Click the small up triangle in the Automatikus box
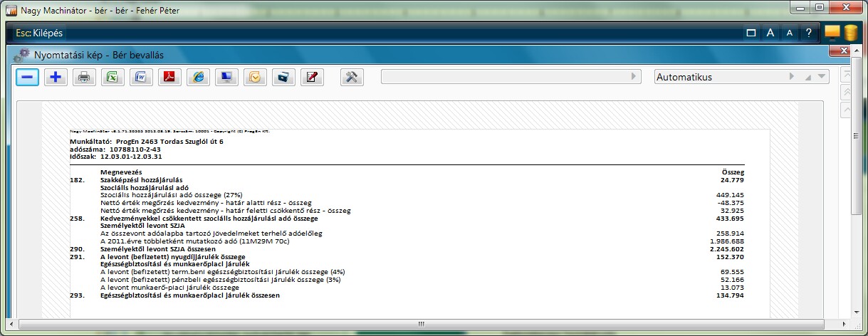This screenshot has height=336, width=868. click(x=808, y=77)
